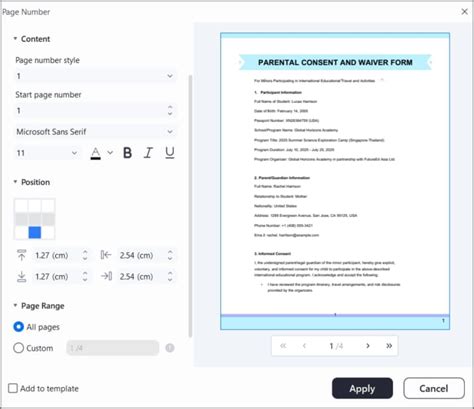Go to next preview page
This screenshot has height=409, width=474.
tap(368, 346)
